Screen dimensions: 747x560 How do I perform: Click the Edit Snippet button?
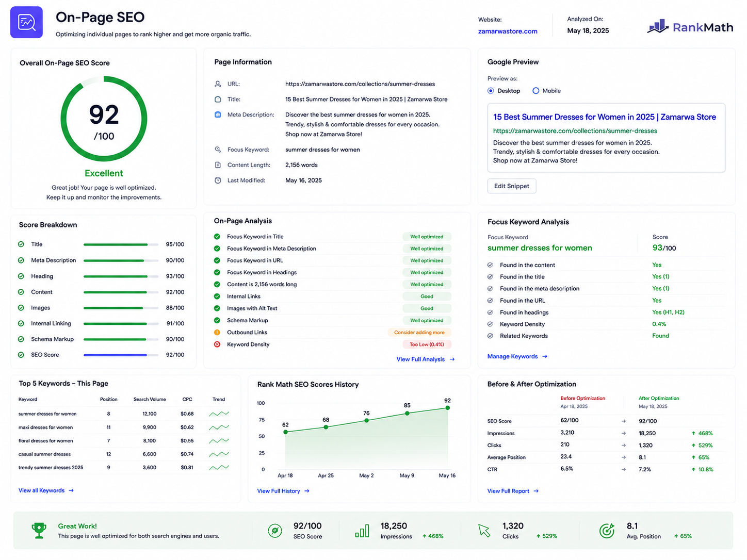click(x=512, y=186)
